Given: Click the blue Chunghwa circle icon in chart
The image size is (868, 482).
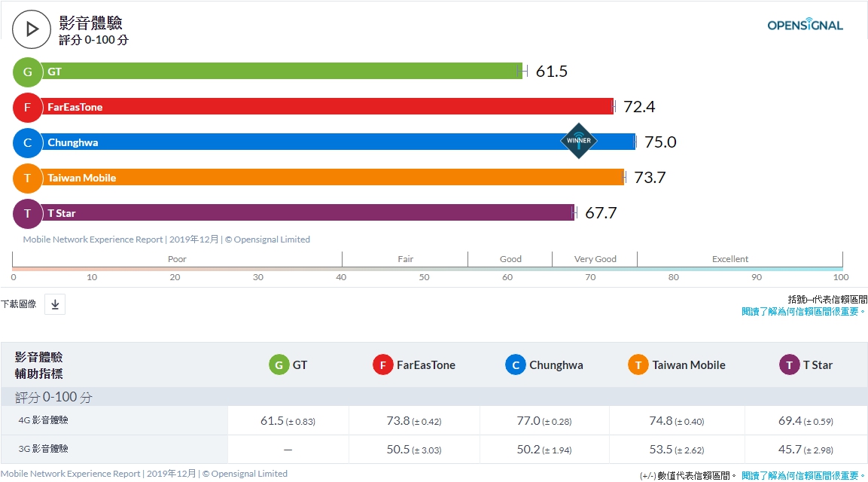Looking at the screenshot, I should pyautogui.click(x=28, y=143).
